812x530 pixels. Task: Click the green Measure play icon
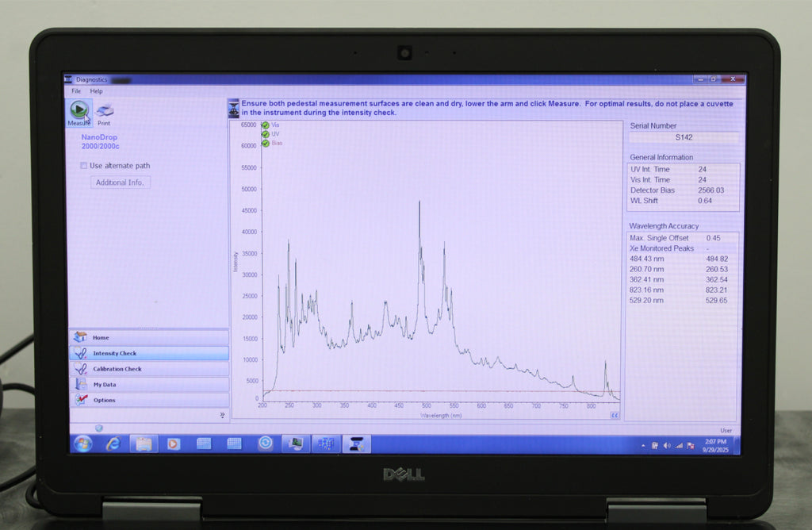79,109
